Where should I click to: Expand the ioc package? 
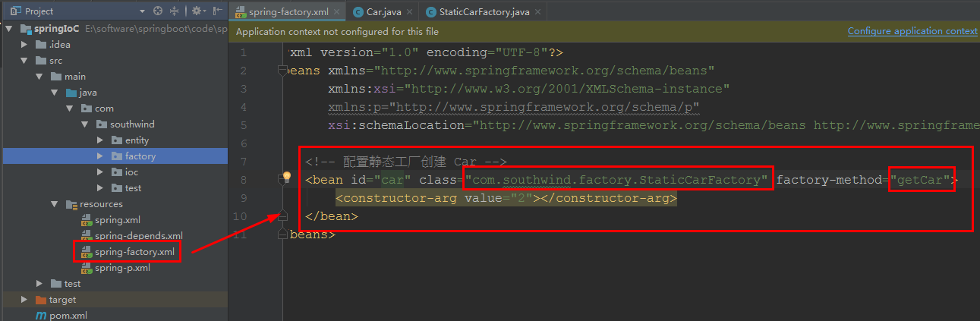coord(100,172)
